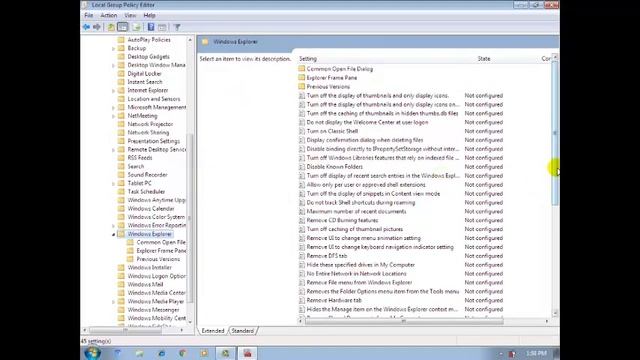Open the View menu
Viewport: 640px width, 360px height.
(130, 15)
